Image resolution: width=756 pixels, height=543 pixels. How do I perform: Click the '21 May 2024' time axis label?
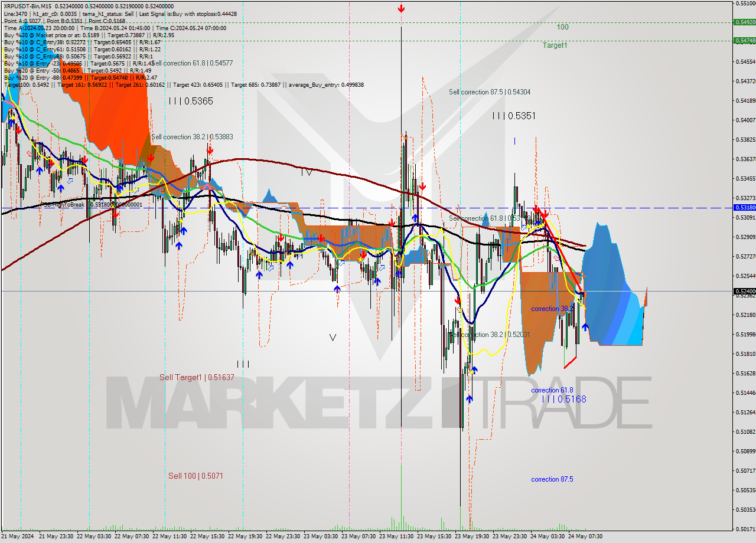[x=18, y=537]
